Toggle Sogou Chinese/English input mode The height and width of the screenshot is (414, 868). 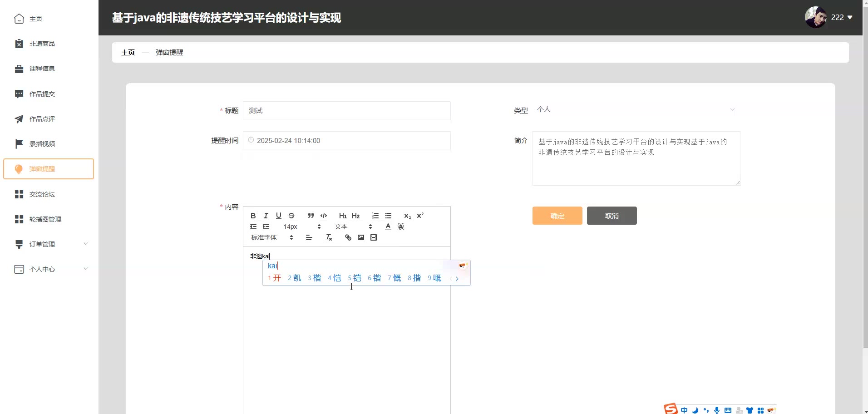tap(684, 410)
